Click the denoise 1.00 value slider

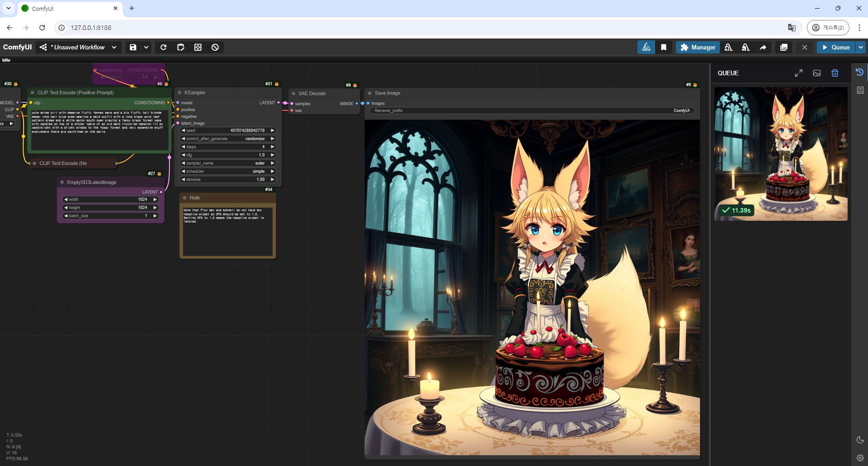[228, 180]
